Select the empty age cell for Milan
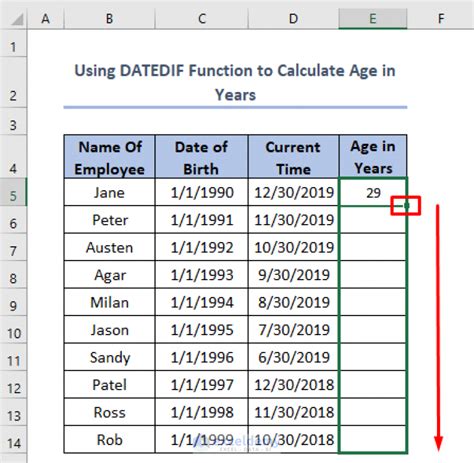The width and height of the screenshot is (474, 463). coord(373,302)
